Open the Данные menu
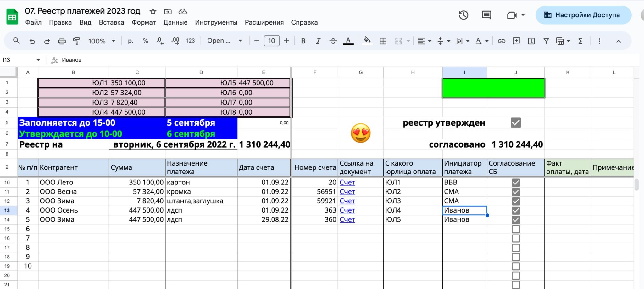The height and width of the screenshot is (289, 644). click(175, 23)
